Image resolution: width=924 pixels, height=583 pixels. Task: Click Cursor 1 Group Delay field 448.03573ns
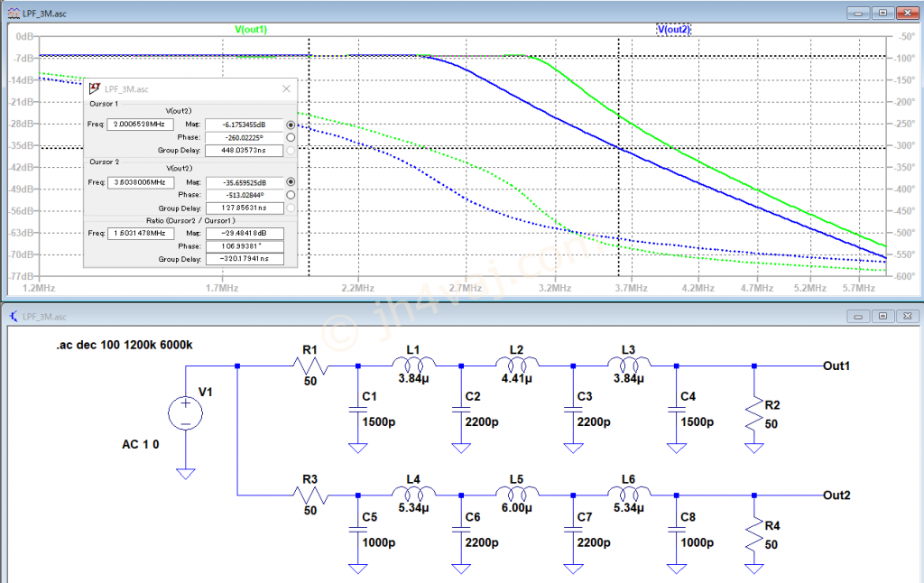pyautogui.click(x=245, y=151)
